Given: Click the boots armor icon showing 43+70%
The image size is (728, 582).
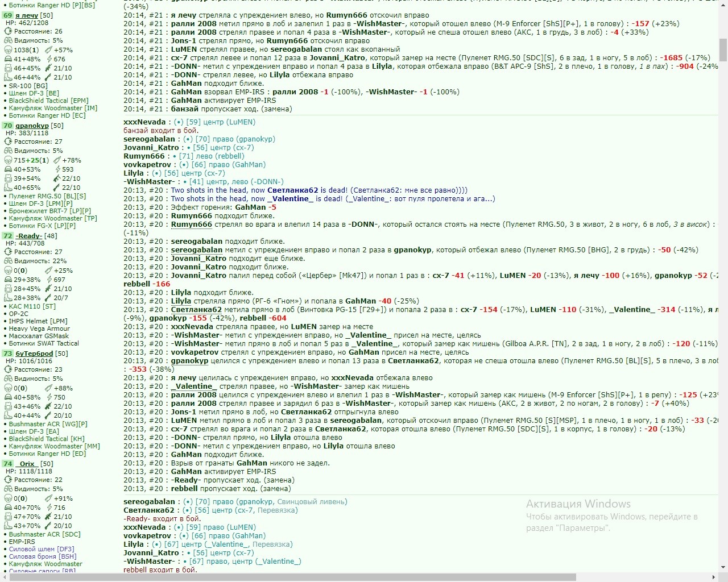Looking at the screenshot, I should (x=8, y=526).
